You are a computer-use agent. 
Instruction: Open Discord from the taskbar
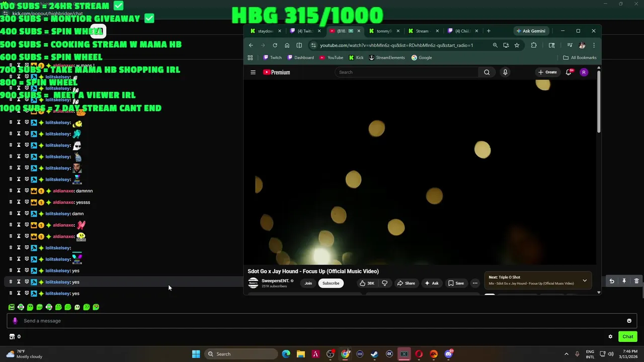coord(448,354)
